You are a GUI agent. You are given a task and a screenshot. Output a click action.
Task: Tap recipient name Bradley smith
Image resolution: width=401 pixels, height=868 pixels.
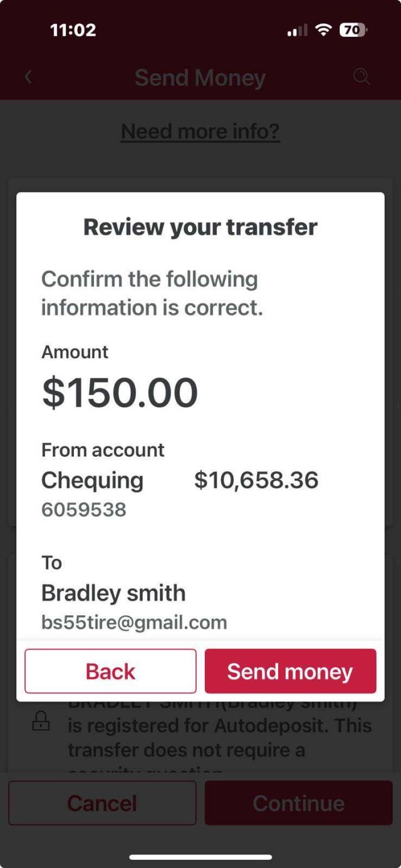113,593
